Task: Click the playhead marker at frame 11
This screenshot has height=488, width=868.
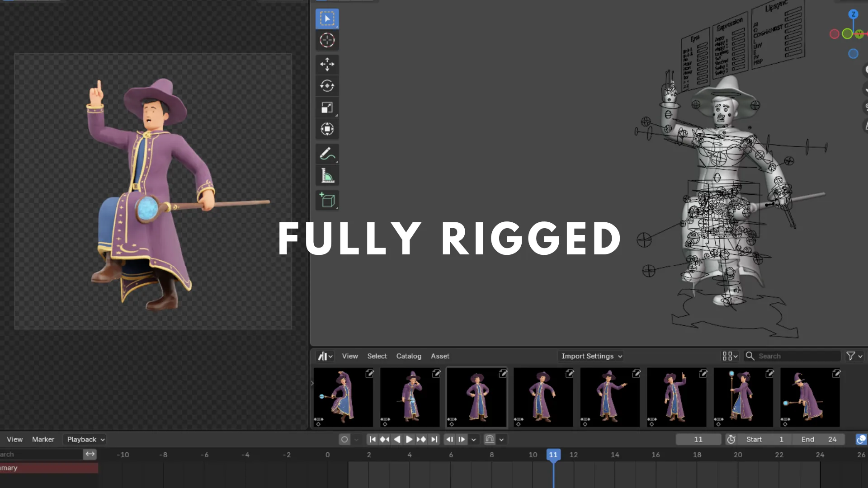Action: (x=553, y=455)
